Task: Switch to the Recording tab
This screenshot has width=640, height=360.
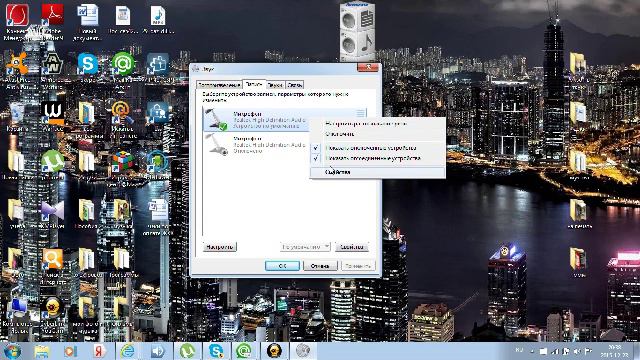Action: click(254, 84)
